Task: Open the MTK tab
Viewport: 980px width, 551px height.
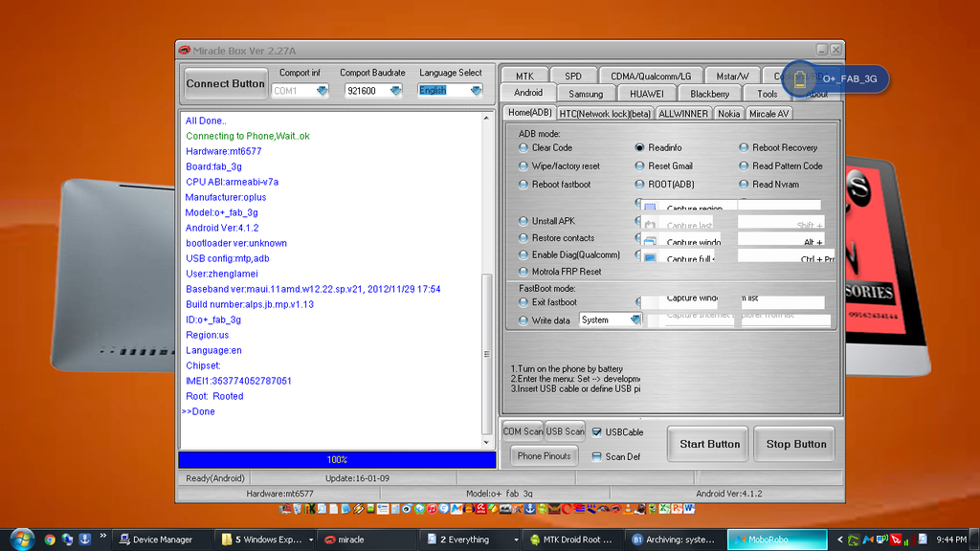Action: (524, 76)
